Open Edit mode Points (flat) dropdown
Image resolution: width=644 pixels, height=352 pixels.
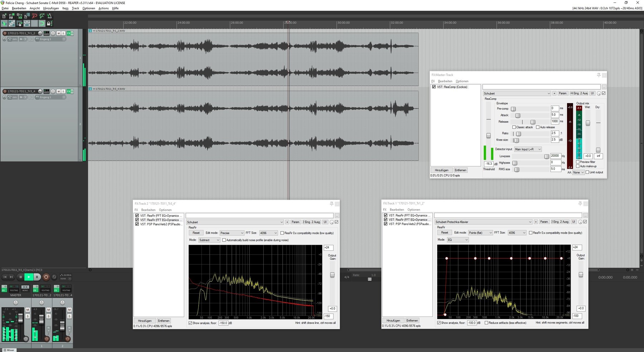480,233
